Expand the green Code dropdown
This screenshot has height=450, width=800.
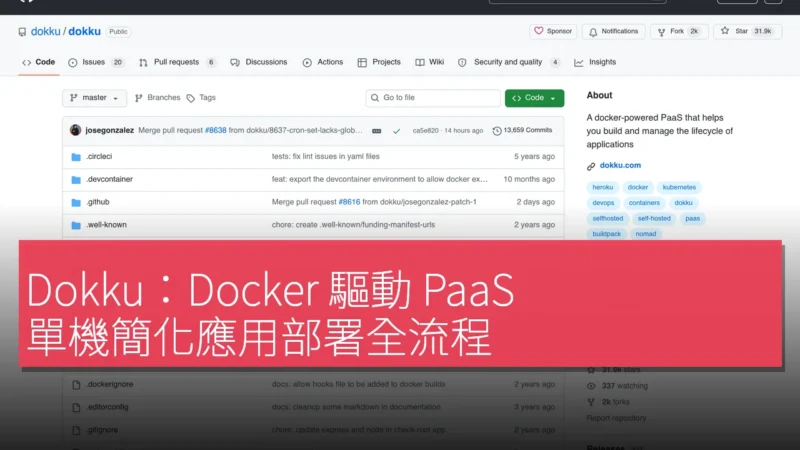click(x=534, y=98)
